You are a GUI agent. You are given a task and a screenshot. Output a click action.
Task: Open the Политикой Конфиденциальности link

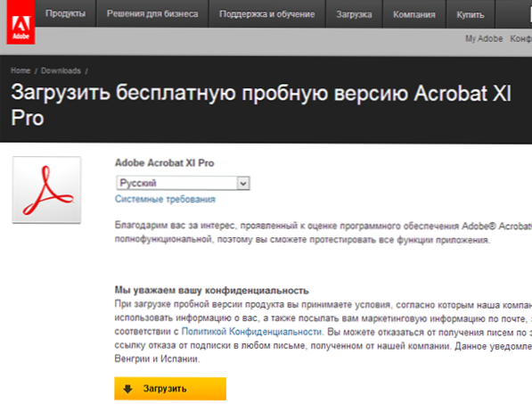coord(252,332)
